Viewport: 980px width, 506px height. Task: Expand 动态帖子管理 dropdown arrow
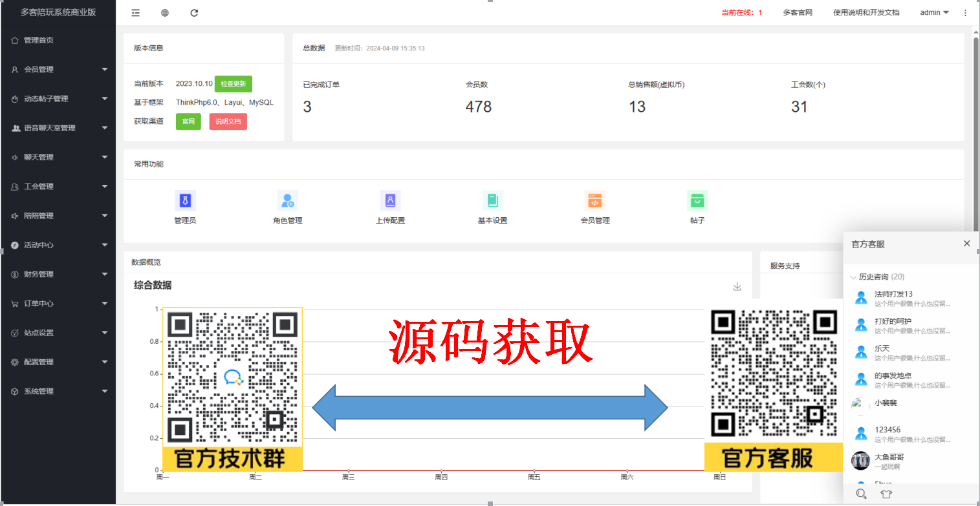tap(105, 99)
